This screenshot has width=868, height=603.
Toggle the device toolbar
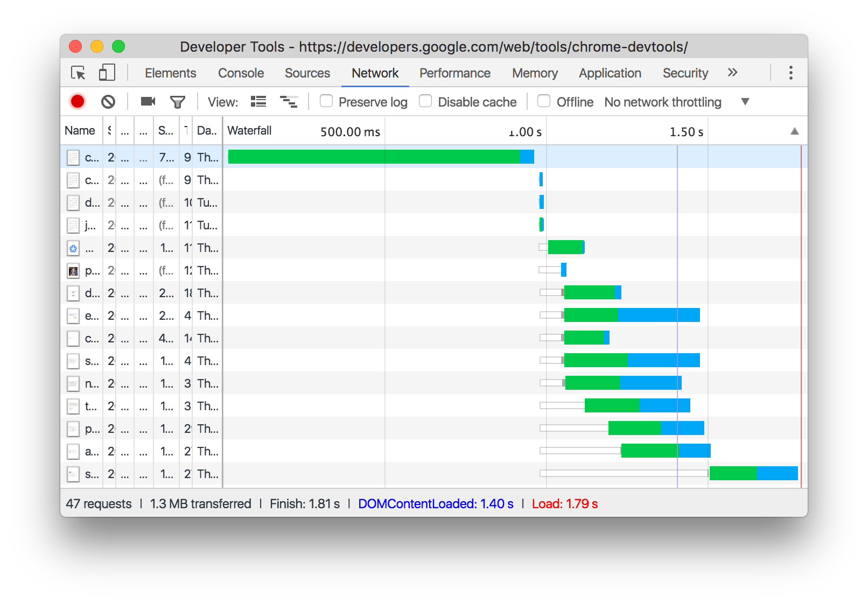106,72
